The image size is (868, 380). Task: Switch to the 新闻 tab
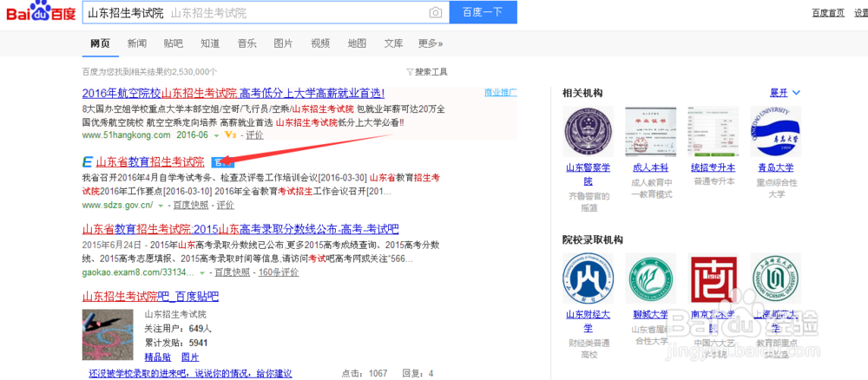click(x=137, y=43)
